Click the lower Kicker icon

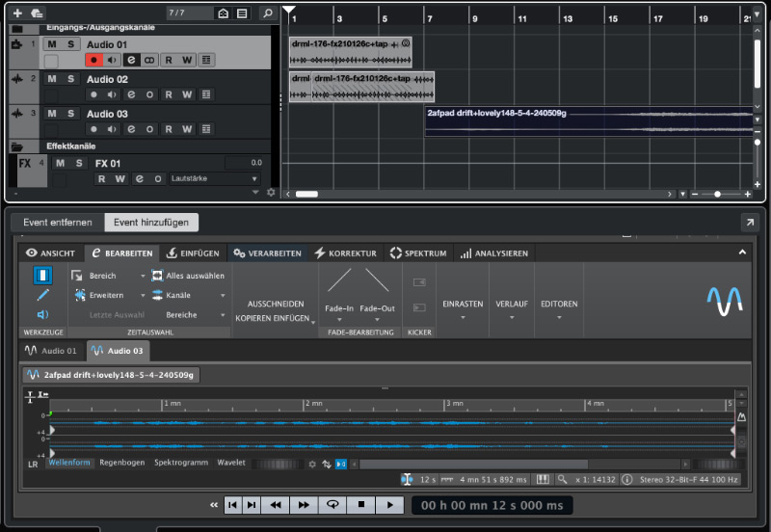click(x=419, y=307)
